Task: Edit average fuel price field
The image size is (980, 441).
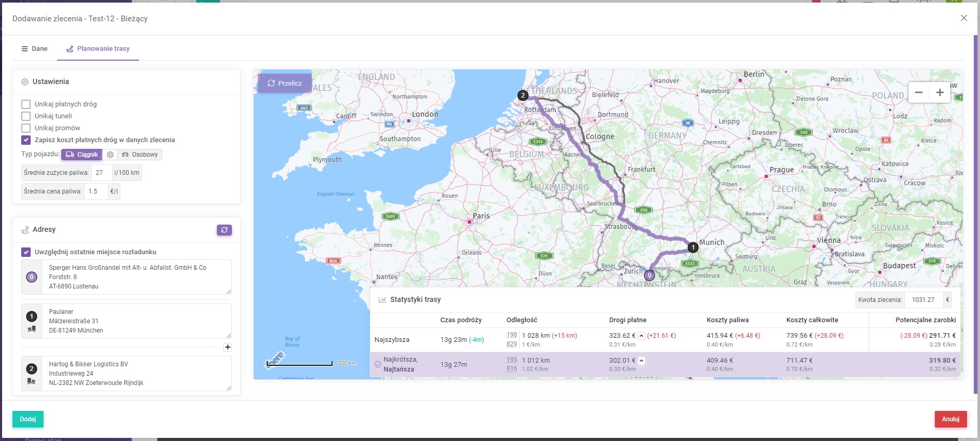Action: click(x=96, y=191)
